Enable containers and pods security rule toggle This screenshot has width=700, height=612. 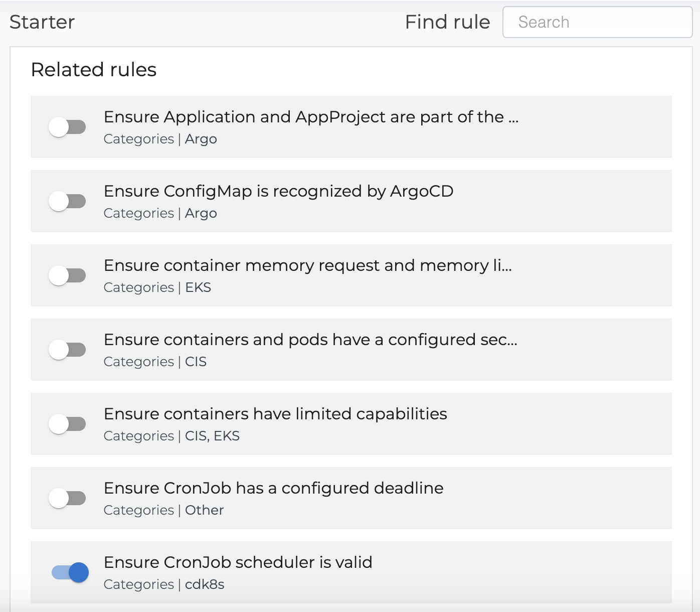coord(67,350)
